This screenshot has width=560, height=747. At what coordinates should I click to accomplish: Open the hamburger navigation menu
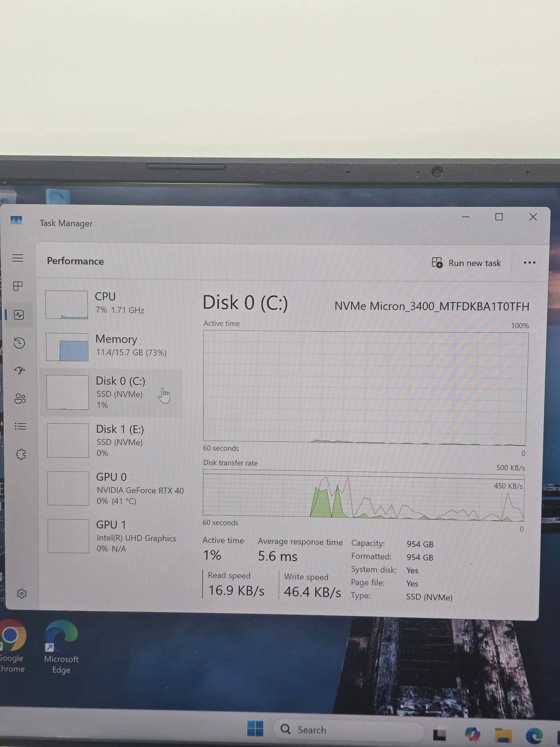pyautogui.click(x=18, y=258)
